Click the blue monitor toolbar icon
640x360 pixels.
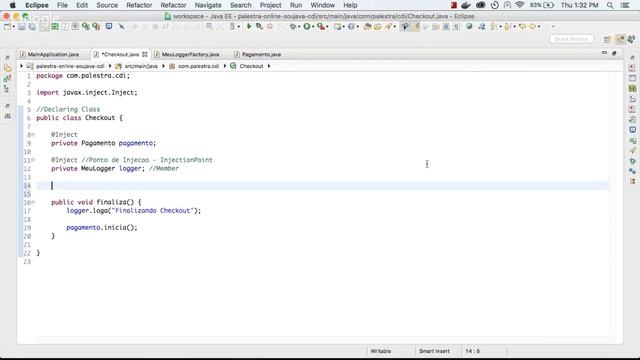[x=109, y=27]
